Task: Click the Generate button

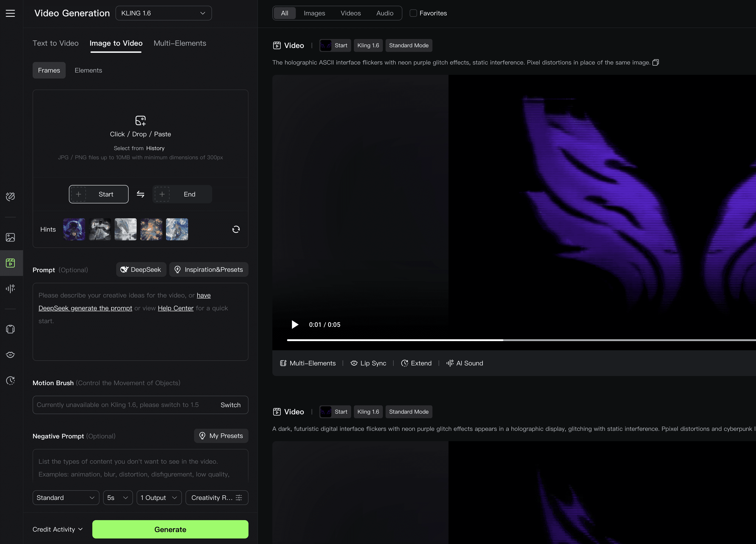Action: [x=170, y=529]
